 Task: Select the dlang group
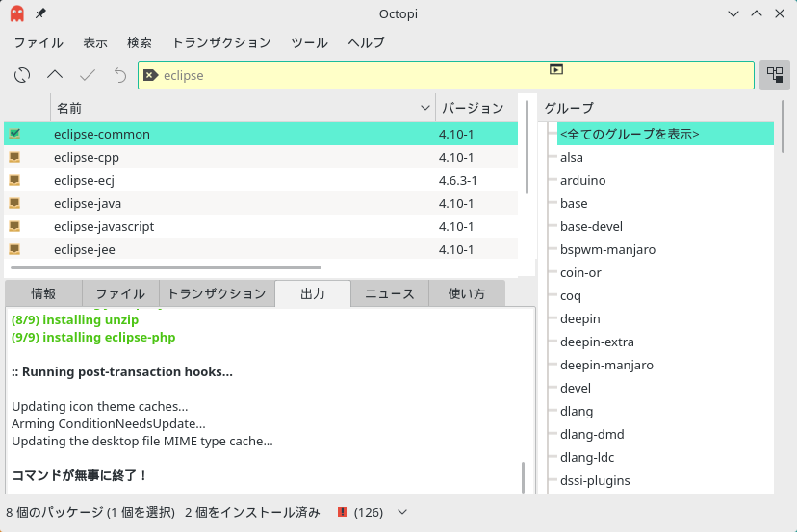(577, 411)
